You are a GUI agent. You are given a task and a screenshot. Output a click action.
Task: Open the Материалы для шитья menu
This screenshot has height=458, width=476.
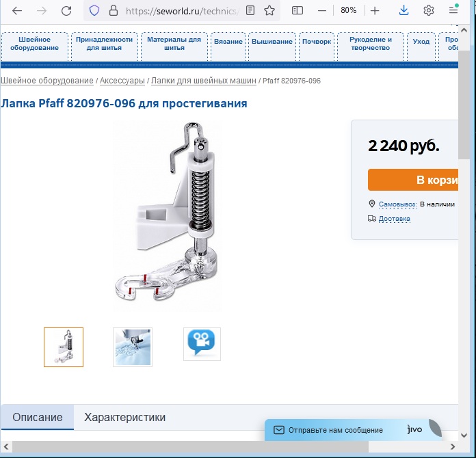point(174,46)
